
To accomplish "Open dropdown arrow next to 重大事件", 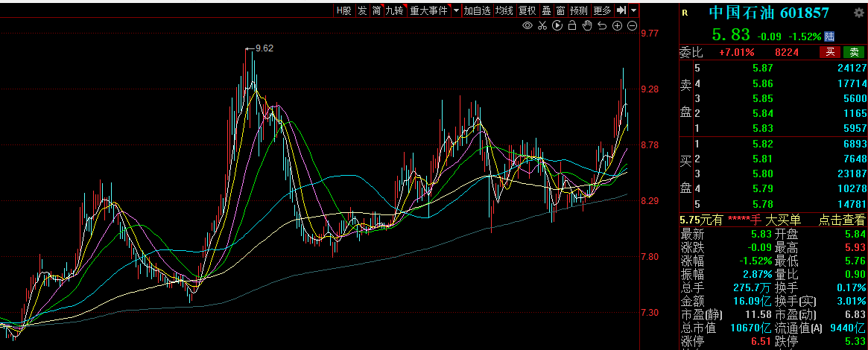I will coord(456,10).
